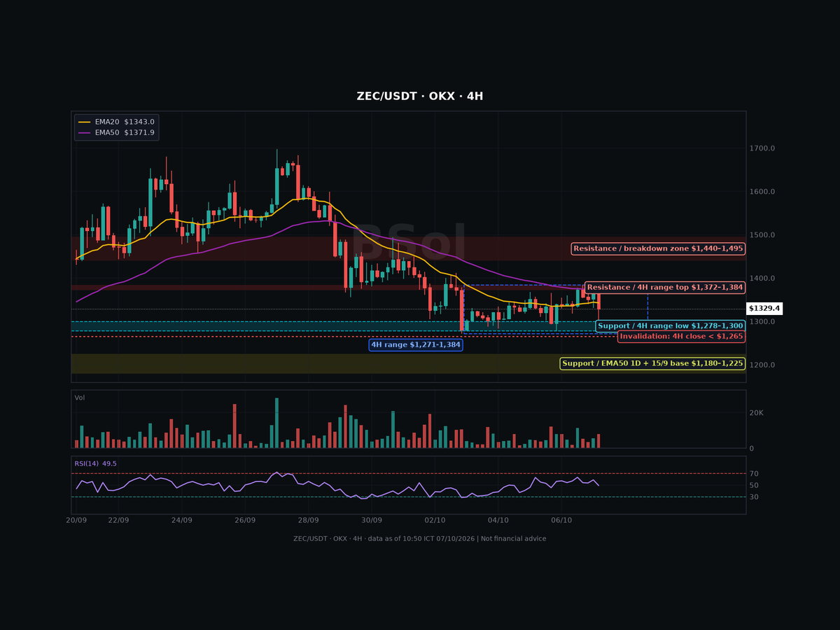Click the footer data timestamp and disclaimer text
This screenshot has height=630, width=840.
(420, 538)
